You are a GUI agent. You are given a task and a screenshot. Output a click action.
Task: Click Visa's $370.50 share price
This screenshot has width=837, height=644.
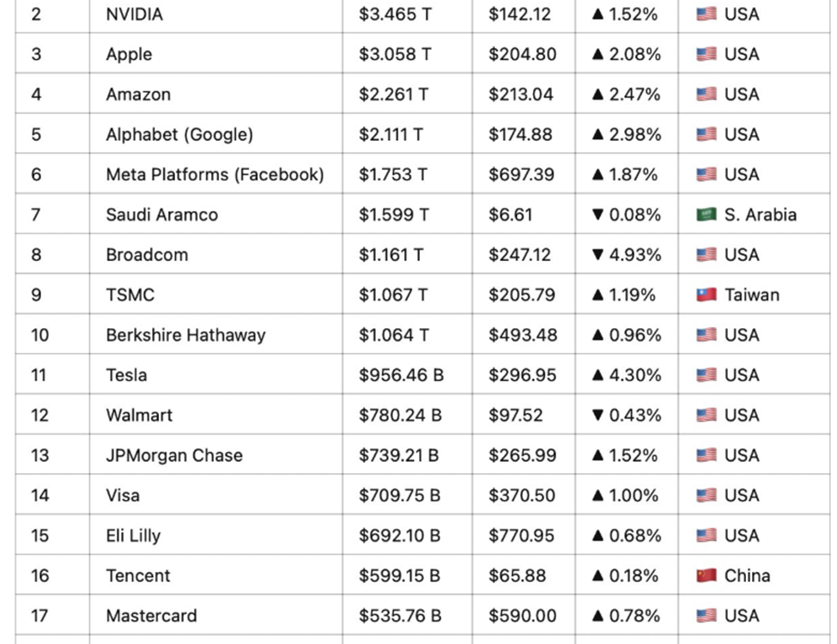(x=522, y=495)
